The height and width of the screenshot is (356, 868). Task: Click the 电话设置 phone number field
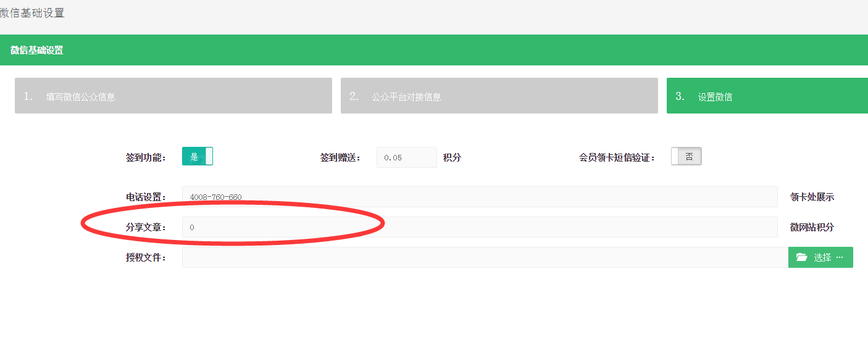click(x=480, y=197)
